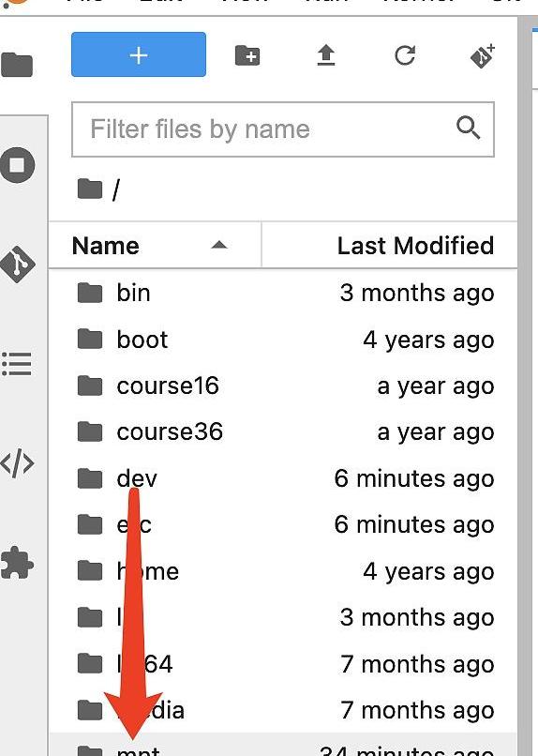538x756 pixels.
Task: Open the Table of Contents sidebar tab
Action: [17, 364]
